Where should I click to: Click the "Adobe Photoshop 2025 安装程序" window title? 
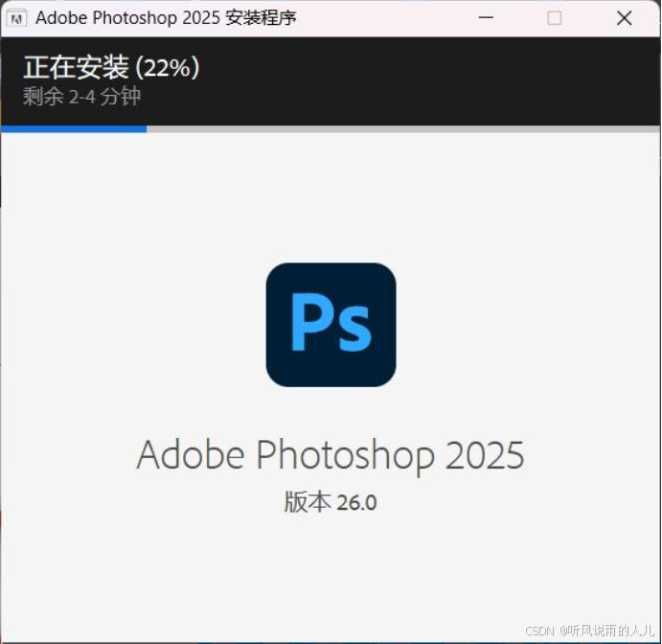[x=166, y=18]
